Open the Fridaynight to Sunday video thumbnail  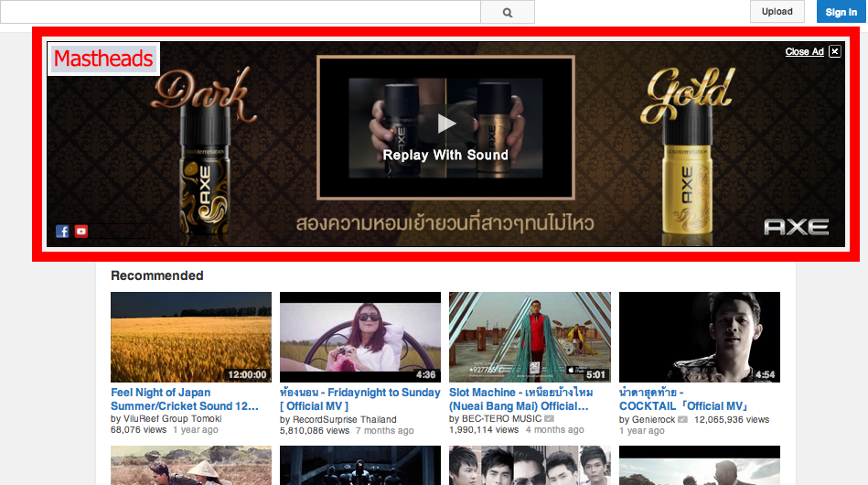(360, 337)
